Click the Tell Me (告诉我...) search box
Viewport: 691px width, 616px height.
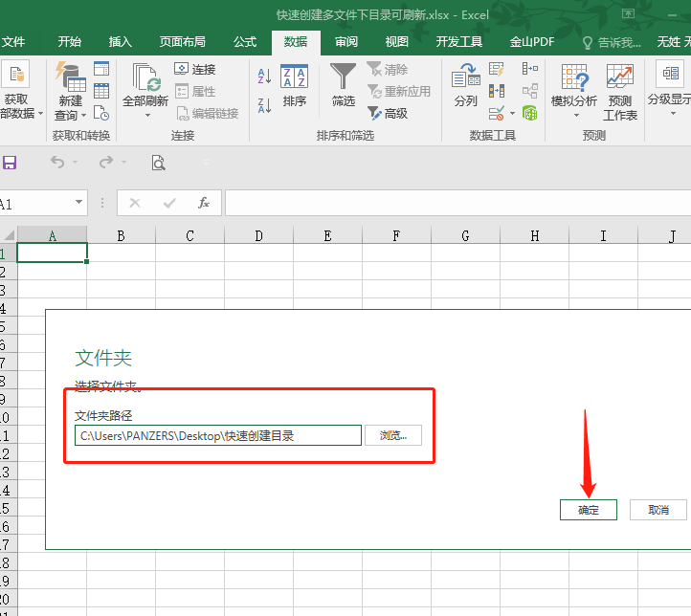[x=612, y=43]
